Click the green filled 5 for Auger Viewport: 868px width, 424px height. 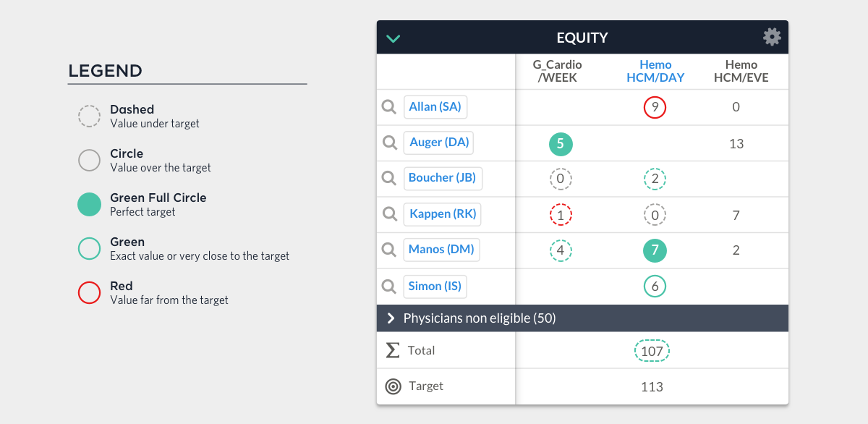(x=561, y=144)
